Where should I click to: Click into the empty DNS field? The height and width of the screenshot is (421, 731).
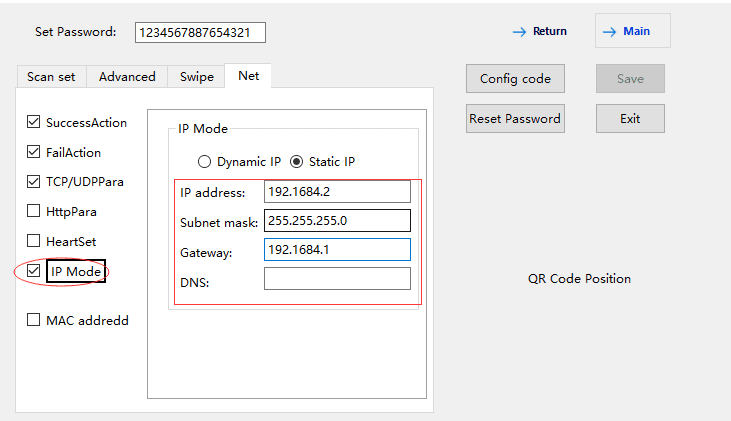point(337,279)
